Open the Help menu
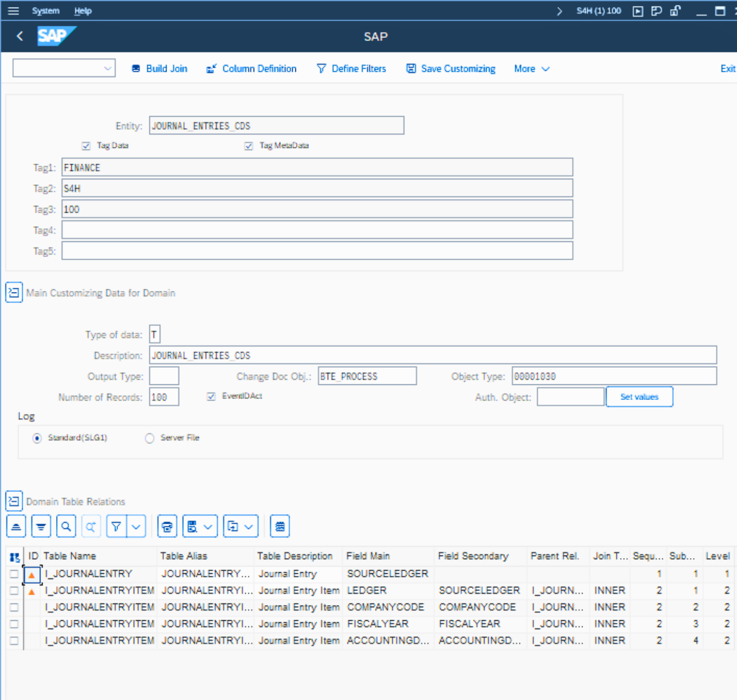The image size is (737, 700). [83, 11]
